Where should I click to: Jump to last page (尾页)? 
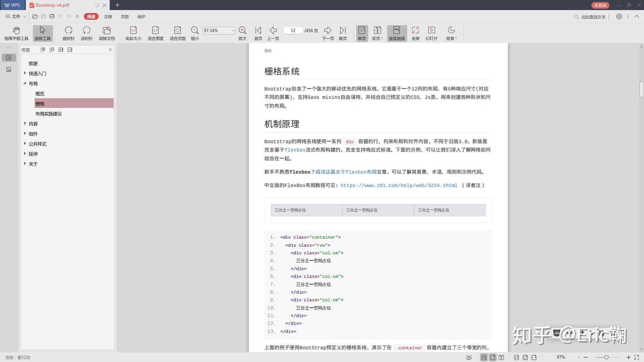click(x=342, y=34)
